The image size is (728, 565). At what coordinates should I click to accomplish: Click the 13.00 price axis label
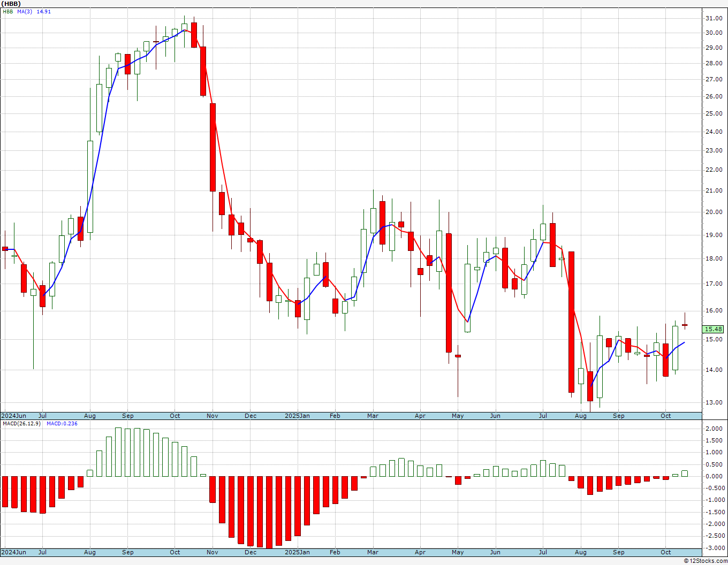[714, 402]
